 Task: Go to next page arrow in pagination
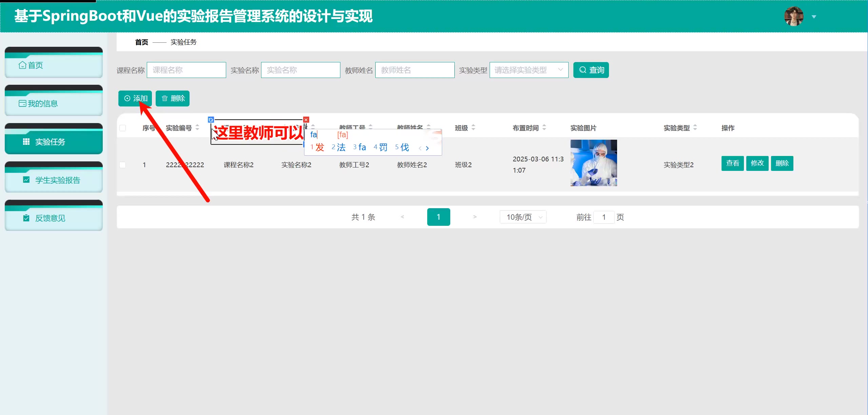point(475,217)
